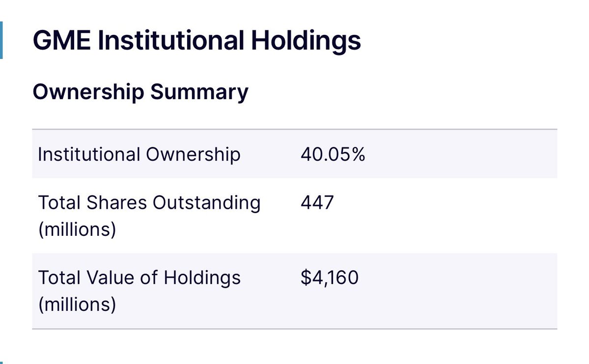This screenshot has height=364, width=589.
Task: Click the top border line of the table
Action: tap(295, 130)
